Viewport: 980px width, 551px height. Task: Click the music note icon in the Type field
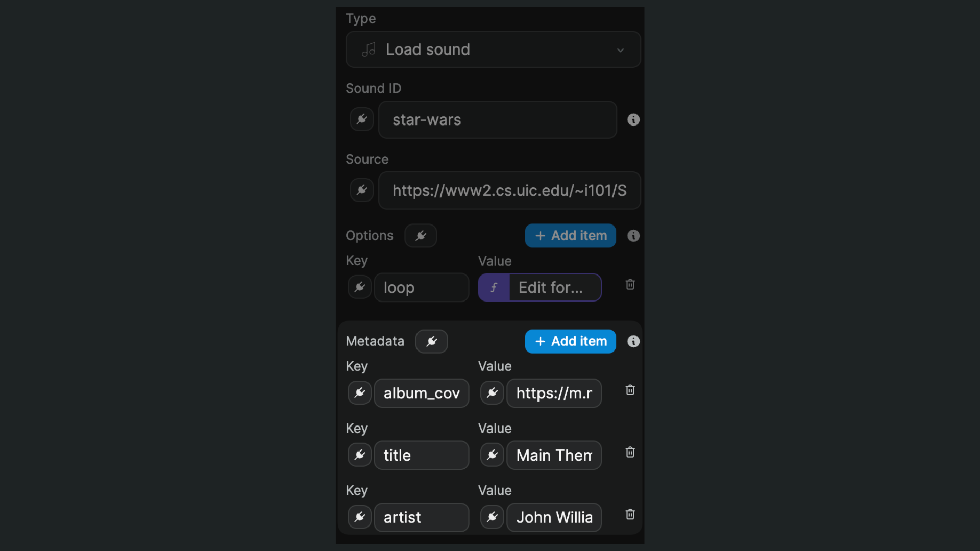coord(369,49)
